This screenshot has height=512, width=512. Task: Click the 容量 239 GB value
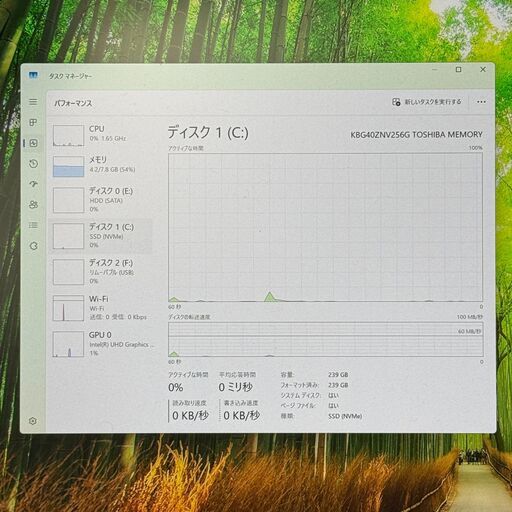(338, 375)
